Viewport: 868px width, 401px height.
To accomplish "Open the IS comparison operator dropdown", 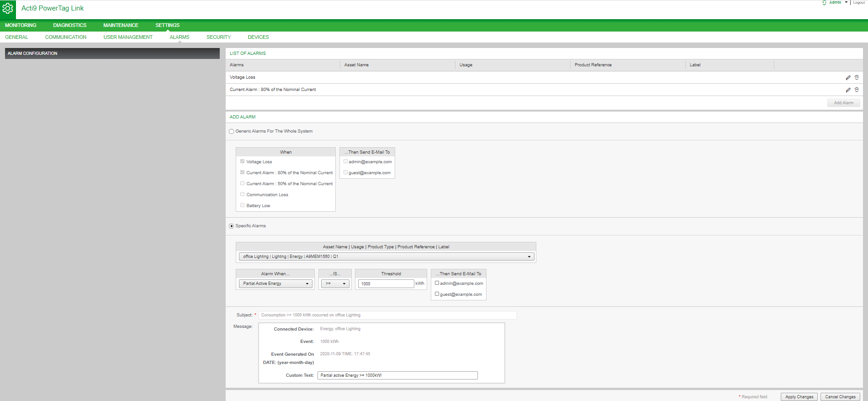I will pyautogui.click(x=335, y=283).
